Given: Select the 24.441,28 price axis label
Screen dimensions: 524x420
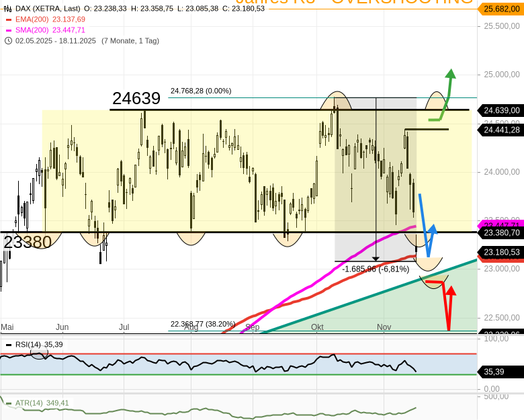Looking at the screenshot, I should point(501,130).
